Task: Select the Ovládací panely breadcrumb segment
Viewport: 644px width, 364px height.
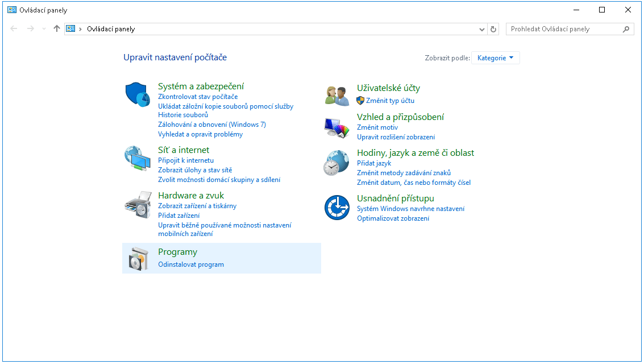Action: point(111,29)
